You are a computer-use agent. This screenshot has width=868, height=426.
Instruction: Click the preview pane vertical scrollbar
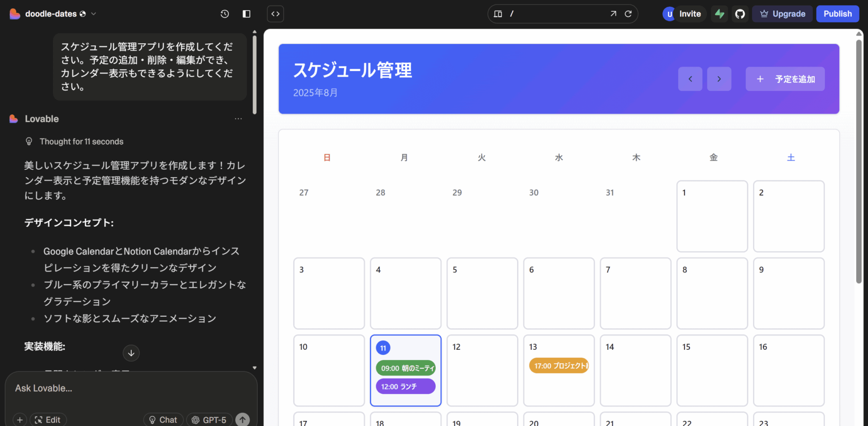(x=859, y=161)
